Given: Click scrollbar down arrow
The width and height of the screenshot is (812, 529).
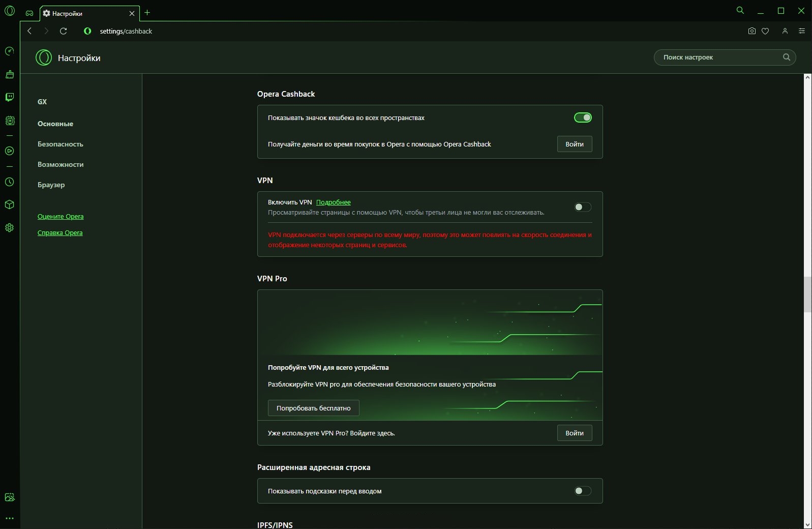Looking at the screenshot, I should pos(807,524).
